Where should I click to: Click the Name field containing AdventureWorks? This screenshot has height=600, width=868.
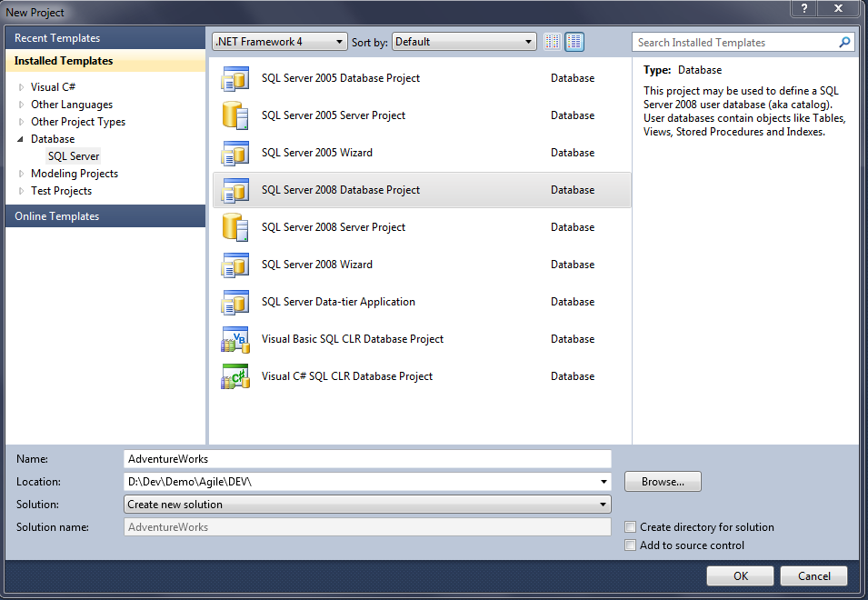click(x=367, y=459)
